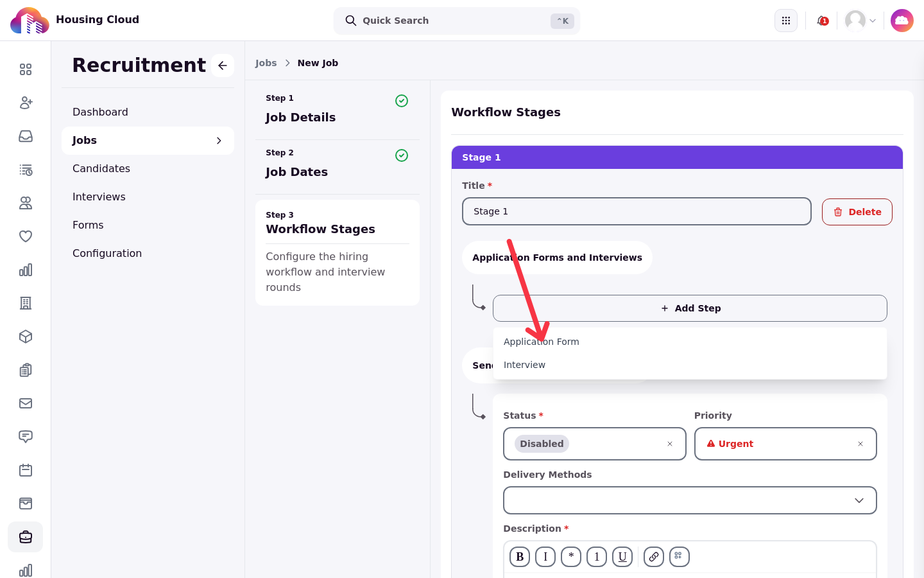Open the apps grid launcher in header
This screenshot has height=578, width=924.
point(786,21)
